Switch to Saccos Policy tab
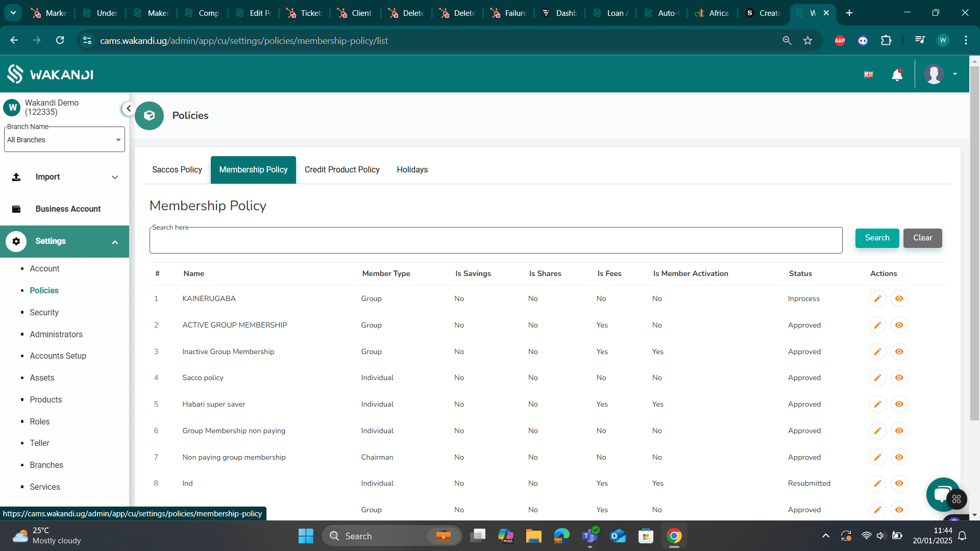This screenshot has height=551, width=980. click(177, 170)
